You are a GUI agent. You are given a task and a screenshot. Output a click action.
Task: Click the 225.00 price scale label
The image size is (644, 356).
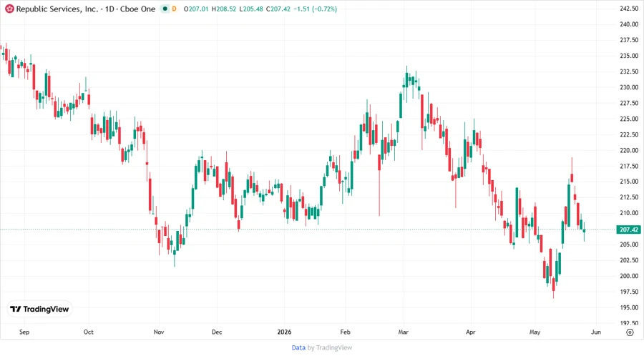629,119
